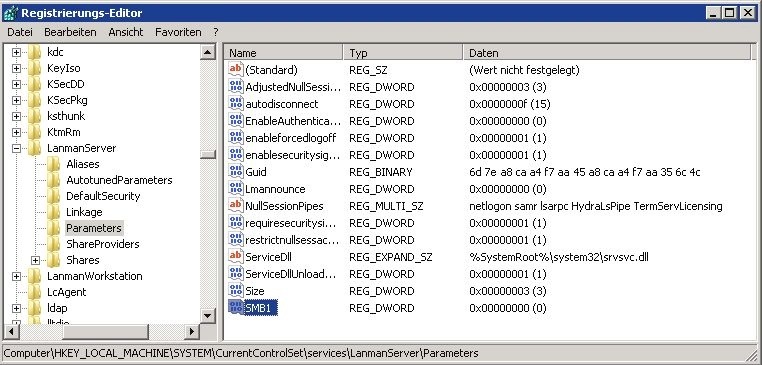Collapse the LanmanServer key

(17, 148)
